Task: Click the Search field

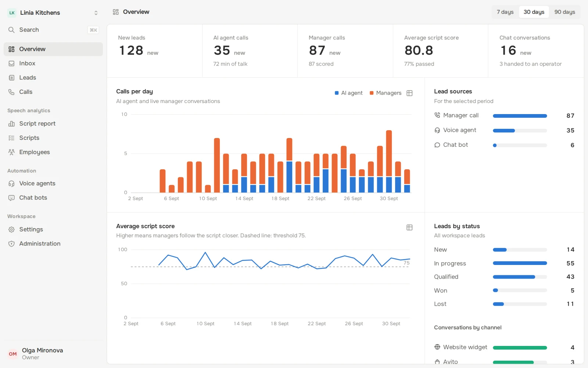Action: pos(53,30)
